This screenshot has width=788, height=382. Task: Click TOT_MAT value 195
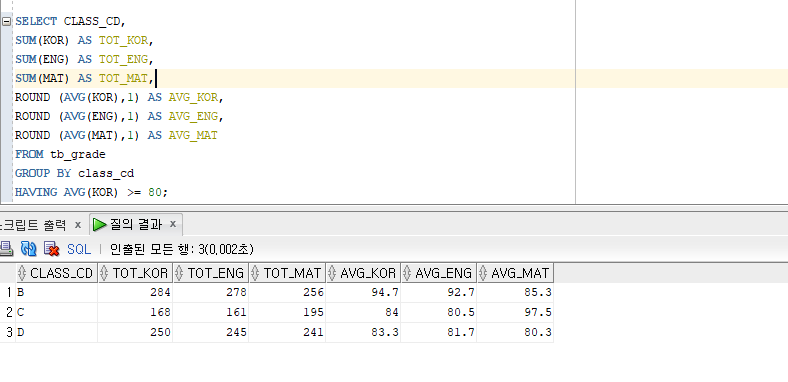(x=287, y=313)
